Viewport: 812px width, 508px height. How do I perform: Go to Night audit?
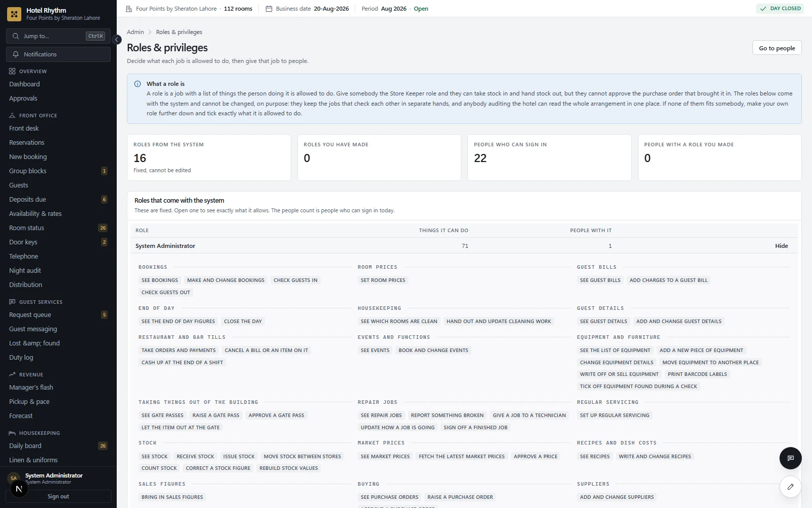58,271
